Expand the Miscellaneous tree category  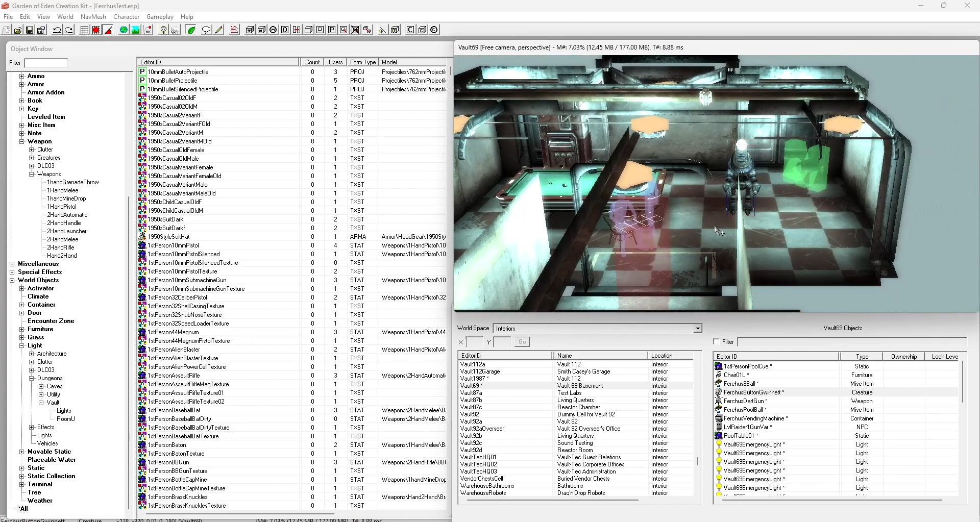tap(12, 264)
